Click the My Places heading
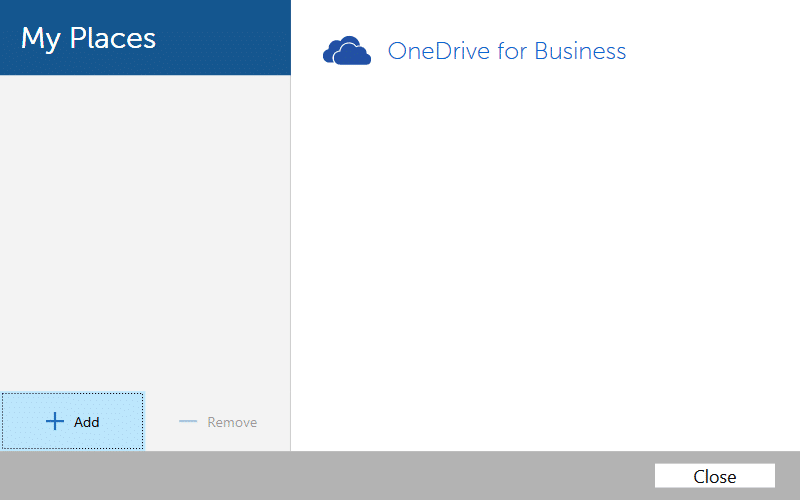800x500 pixels. pyautogui.click(x=88, y=38)
